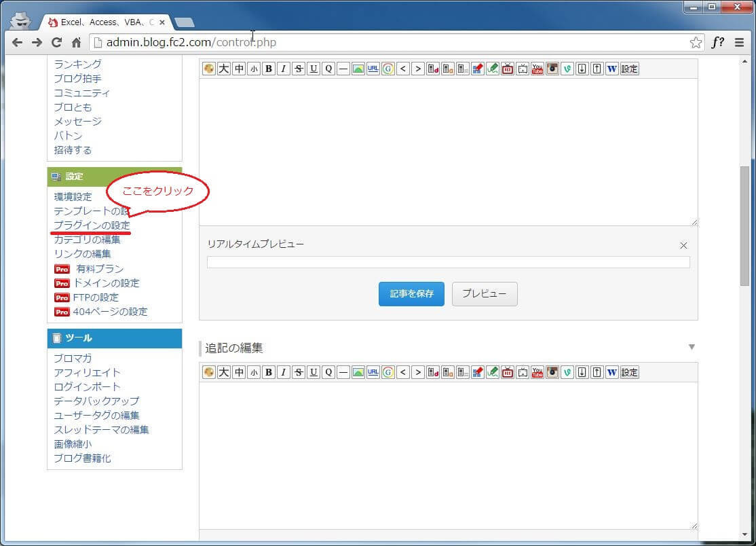The image size is (756, 546).
Task: Click the Strikethrough button in the 追記 editor toolbar
Action: (299, 372)
